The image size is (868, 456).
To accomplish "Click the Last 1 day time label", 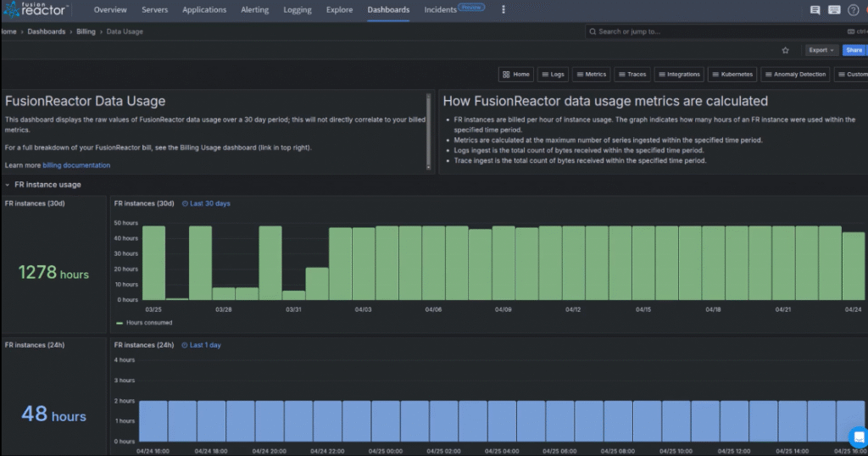I will (205, 345).
